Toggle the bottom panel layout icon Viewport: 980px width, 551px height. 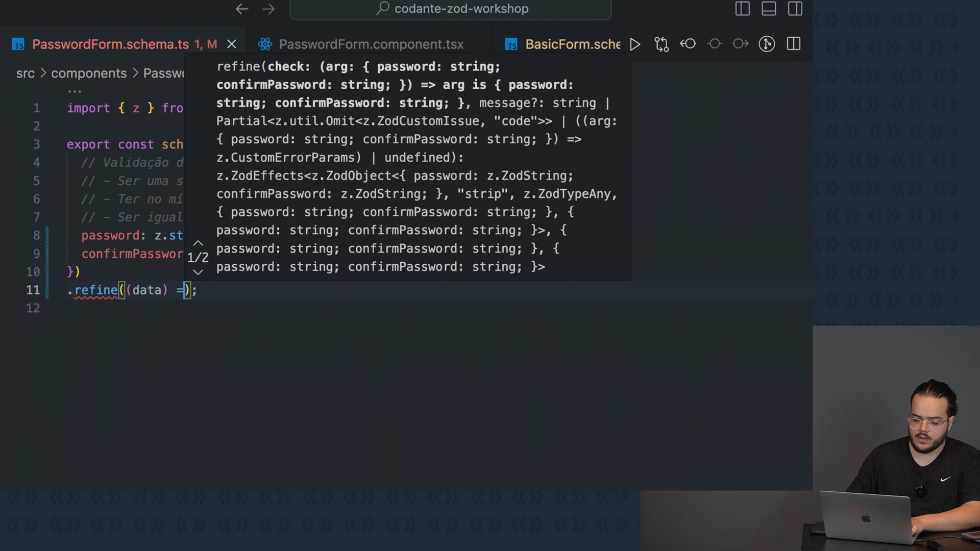[x=769, y=9]
